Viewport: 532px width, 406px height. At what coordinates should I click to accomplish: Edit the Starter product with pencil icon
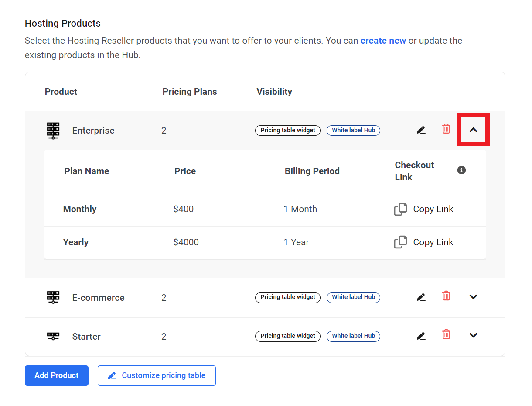(x=421, y=336)
